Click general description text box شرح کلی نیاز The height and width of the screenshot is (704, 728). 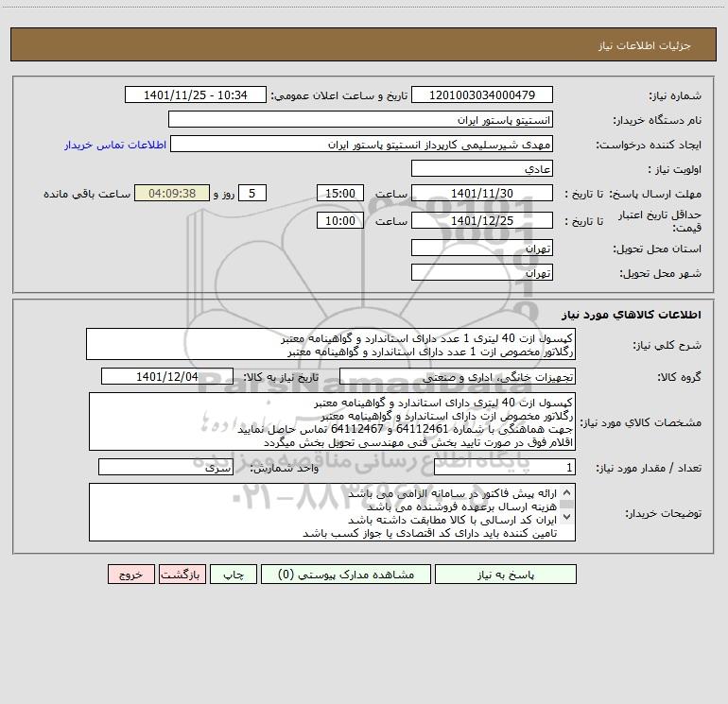331,344
